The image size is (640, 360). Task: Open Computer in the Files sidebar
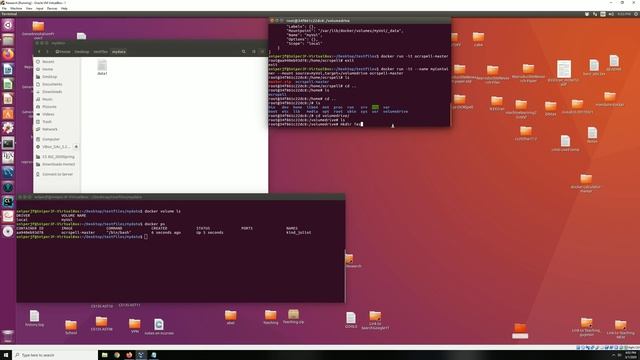(57, 139)
